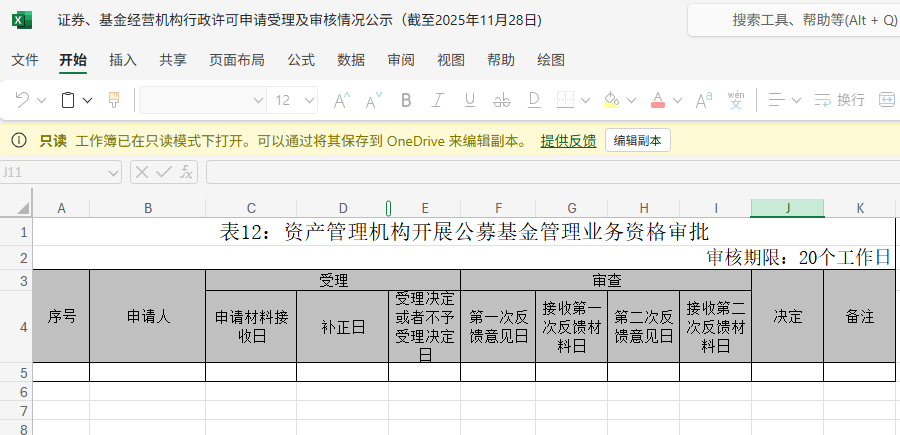900x435 pixels.
Task: Click the 编辑副本 button
Action: 637,141
